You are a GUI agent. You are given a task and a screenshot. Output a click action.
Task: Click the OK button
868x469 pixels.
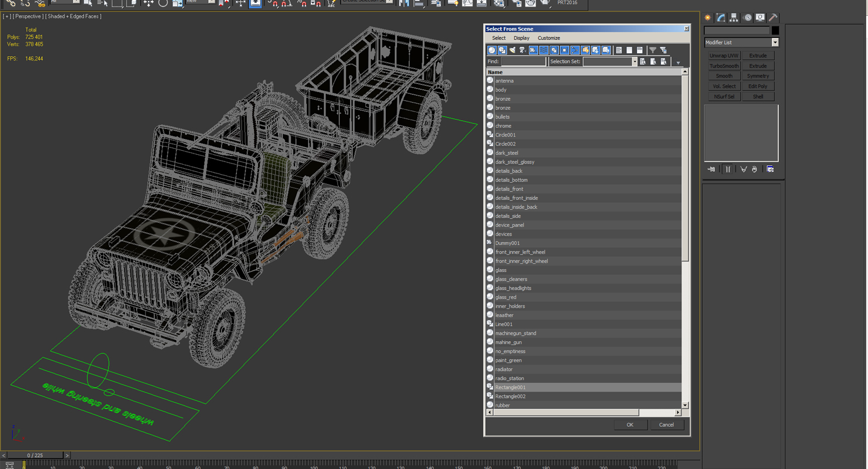pos(630,425)
